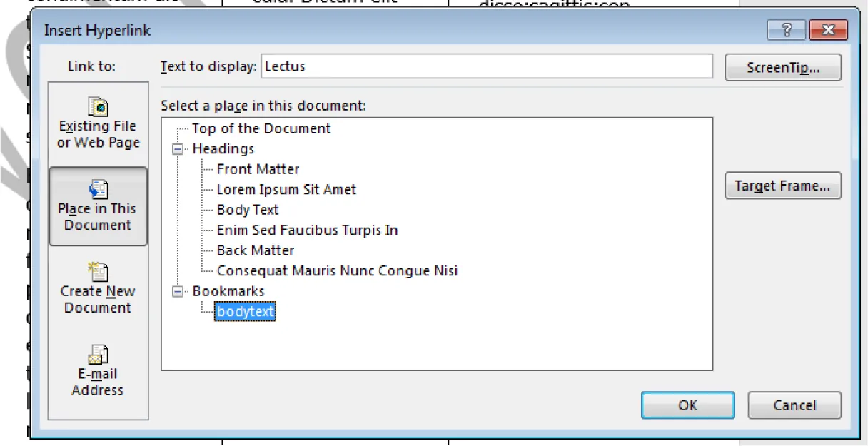Collapse the Bookmarks tree node
Viewport: 868px width, 446px height.
coord(178,290)
